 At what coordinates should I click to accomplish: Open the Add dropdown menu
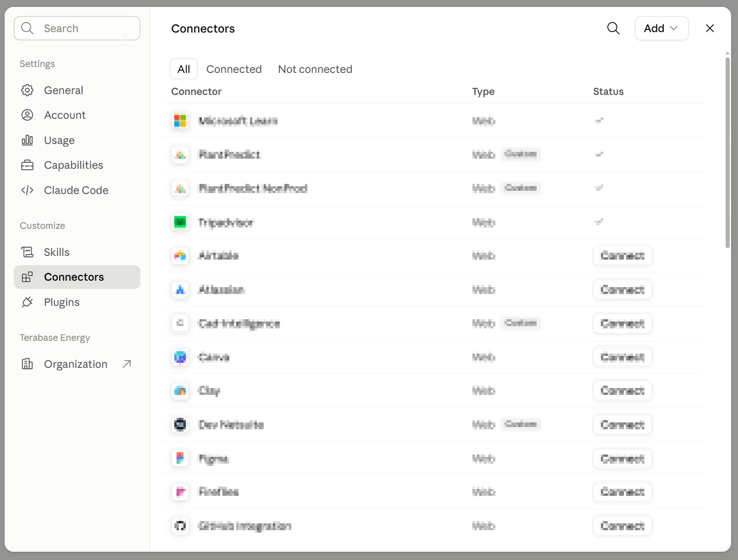[x=661, y=28]
